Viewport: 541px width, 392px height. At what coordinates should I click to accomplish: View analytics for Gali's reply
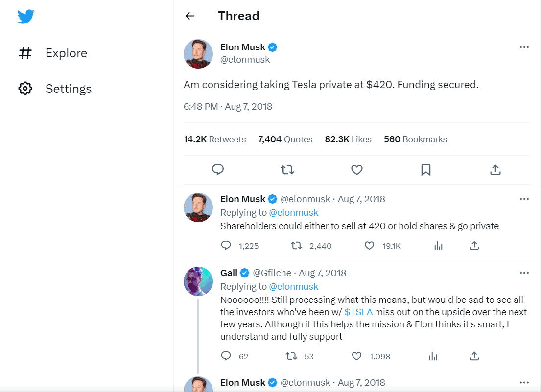433,356
